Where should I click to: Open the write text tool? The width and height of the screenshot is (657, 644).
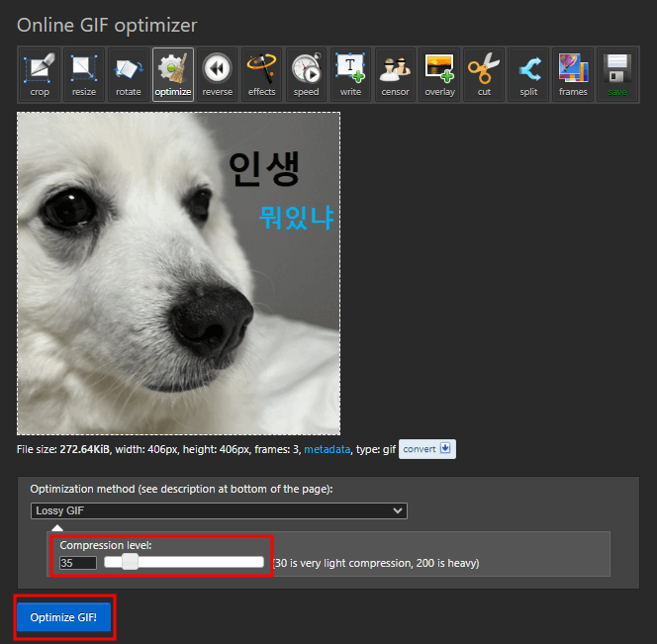[x=350, y=74]
